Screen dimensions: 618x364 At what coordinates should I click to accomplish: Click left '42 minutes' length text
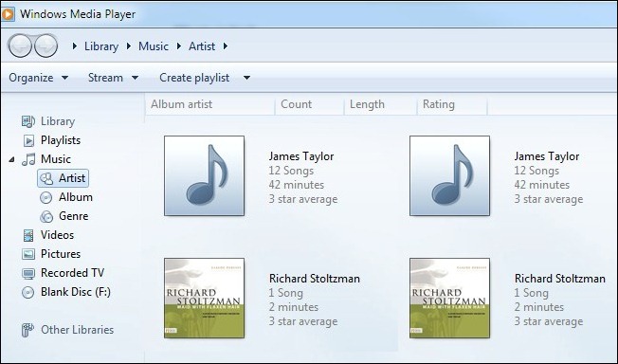pyautogui.click(x=297, y=185)
